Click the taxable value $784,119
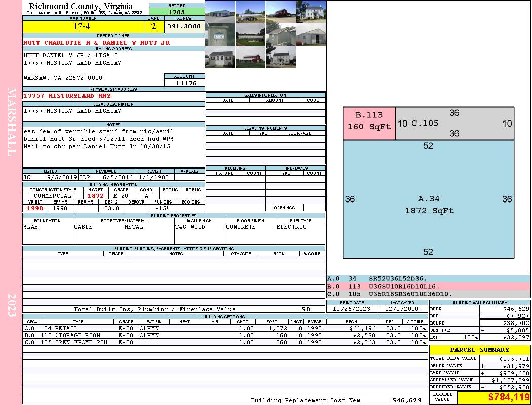The image size is (532, 405). pyautogui.click(x=509, y=397)
